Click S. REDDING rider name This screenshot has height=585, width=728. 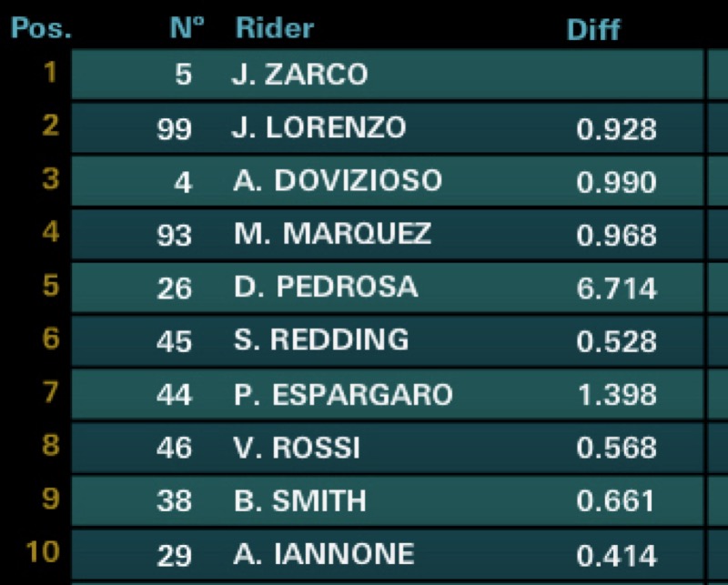point(320,340)
